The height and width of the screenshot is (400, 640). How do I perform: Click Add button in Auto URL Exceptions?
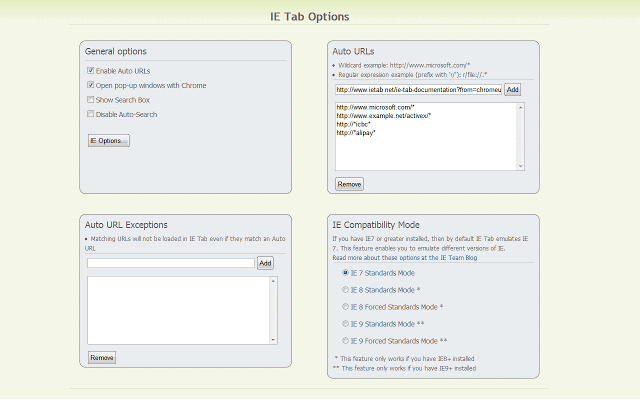pyautogui.click(x=265, y=263)
